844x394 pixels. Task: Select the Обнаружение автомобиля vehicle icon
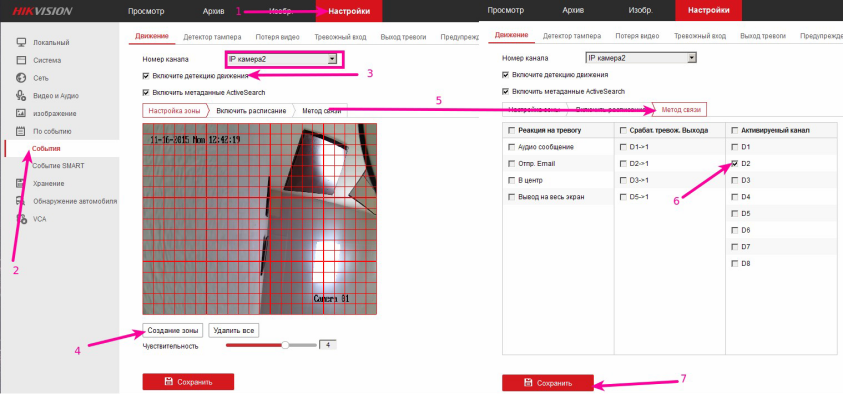pos(22,201)
